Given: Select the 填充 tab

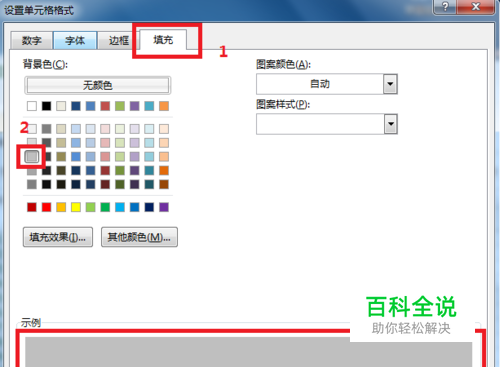Looking at the screenshot, I should pos(163,40).
